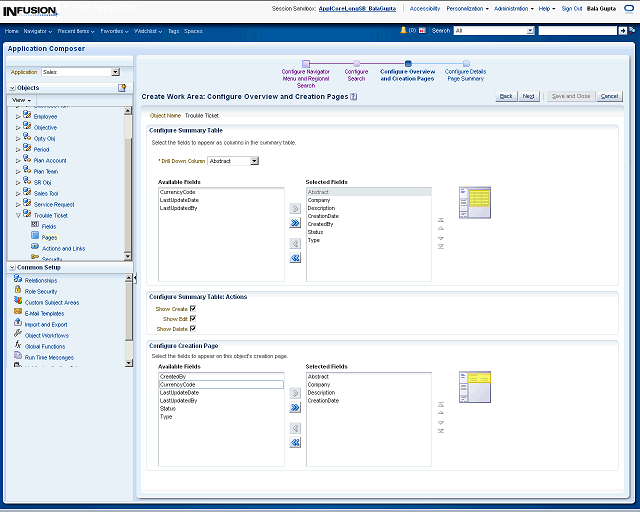Screen dimensions: 640x512
Task: Click Remove All arrow in Summary Table shuttle
Action: (295, 258)
